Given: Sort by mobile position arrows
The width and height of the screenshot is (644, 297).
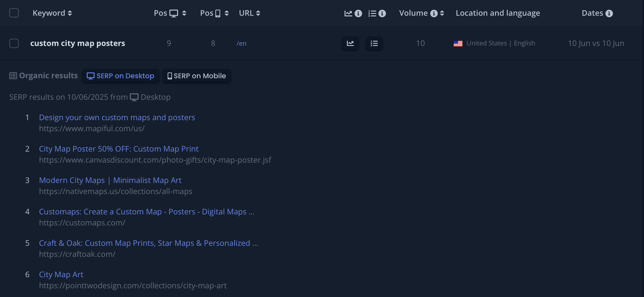Looking at the screenshot, I should [x=227, y=13].
